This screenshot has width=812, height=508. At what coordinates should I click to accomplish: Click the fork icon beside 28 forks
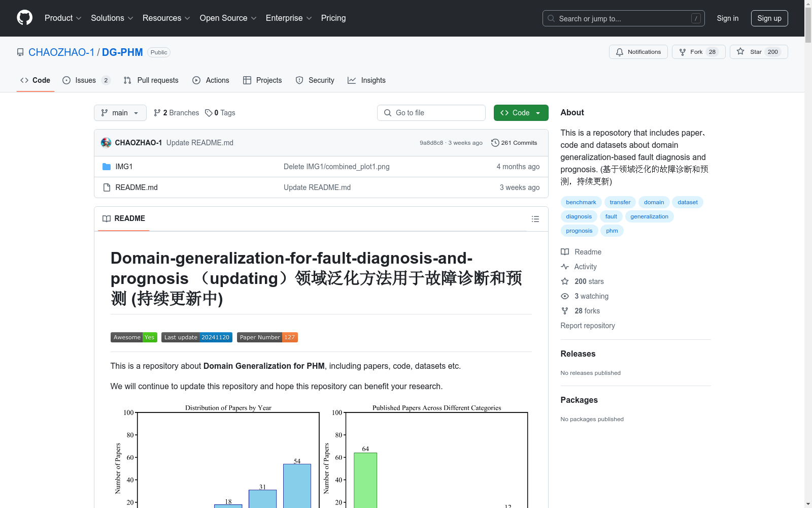point(565,311)
